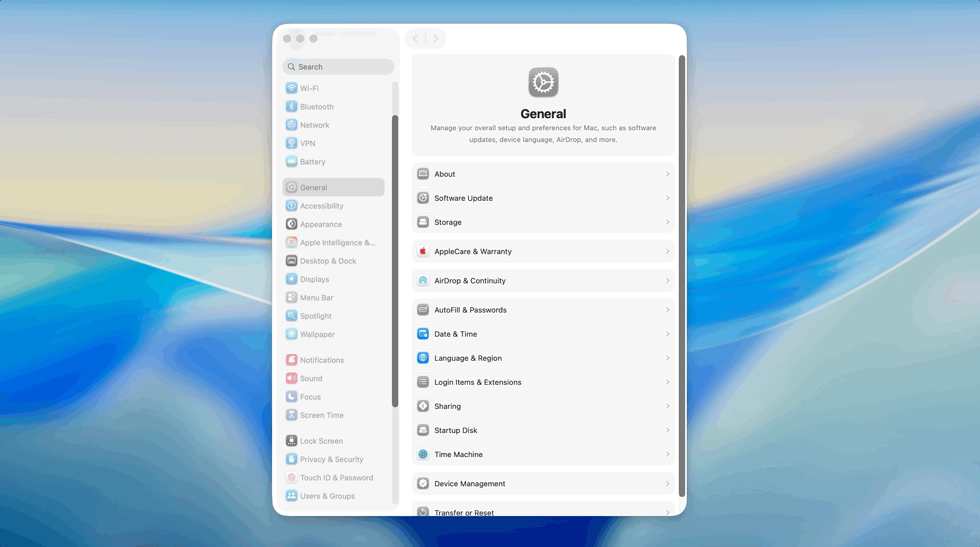Open Device Management label
The height and width of the screenshot is (547, 980).
(470, 483)
